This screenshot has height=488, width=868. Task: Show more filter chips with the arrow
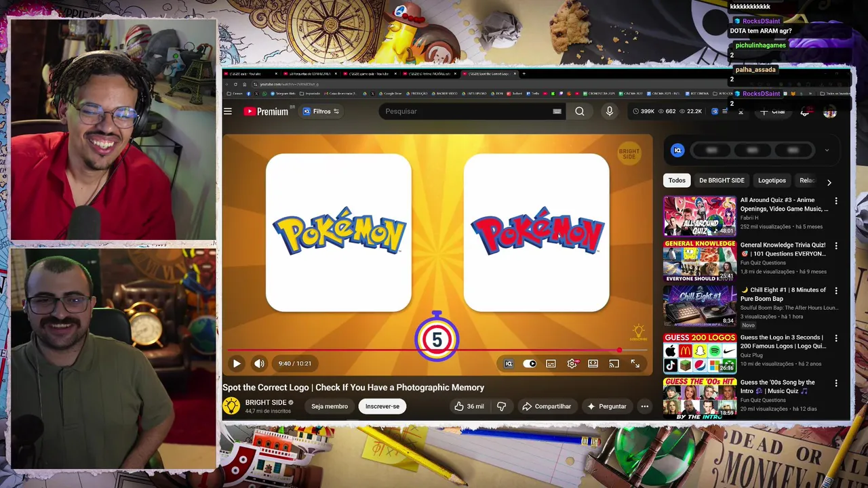[x=829, y=182]
